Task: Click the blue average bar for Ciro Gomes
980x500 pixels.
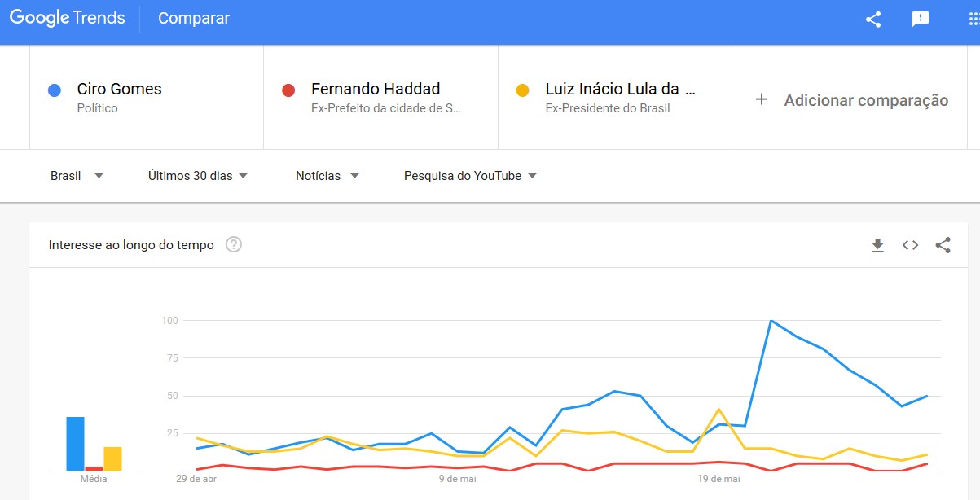Action: (x=75, y=444)
